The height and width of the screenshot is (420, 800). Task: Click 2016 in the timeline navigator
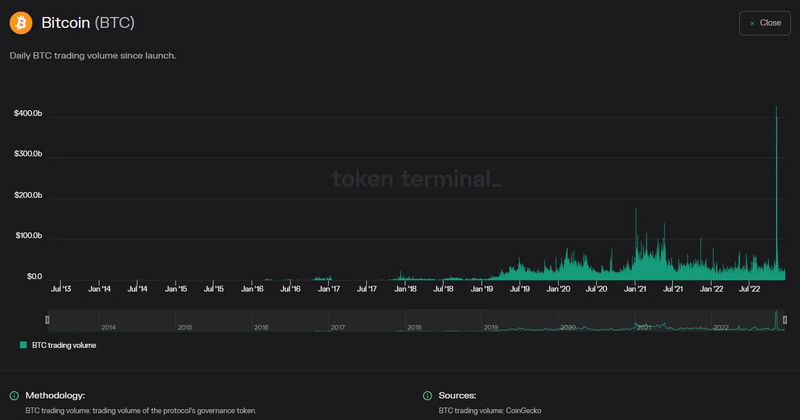[261, 327]
